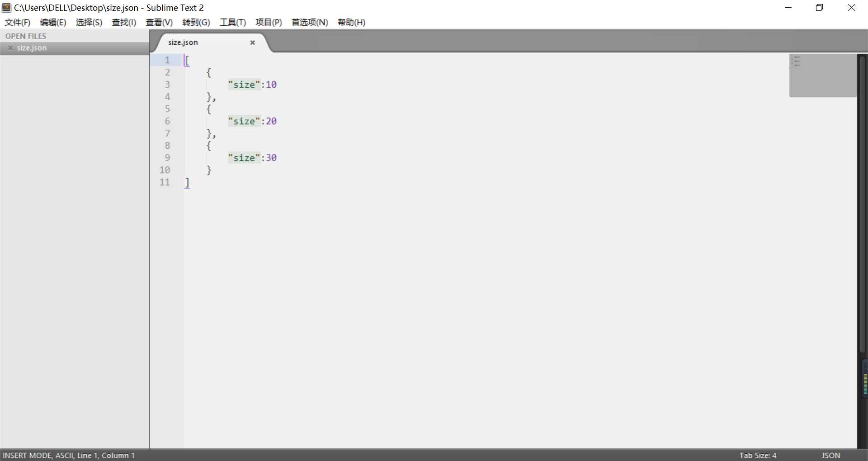The image size is (868, 461).
Task: Click the opening bracket on line 1
Action: [187, 60]
